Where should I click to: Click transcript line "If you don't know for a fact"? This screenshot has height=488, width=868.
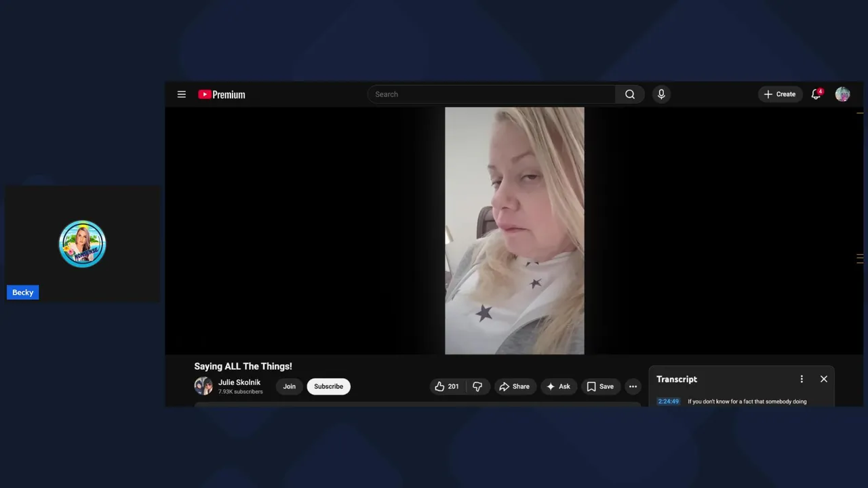[747, 401]
